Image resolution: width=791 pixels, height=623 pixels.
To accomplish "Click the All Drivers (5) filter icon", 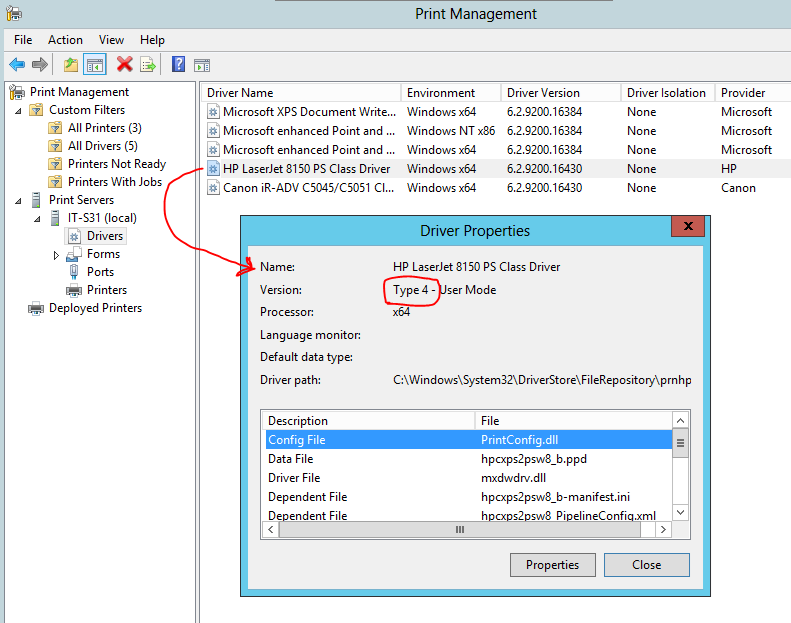I will click(x=55, y=146).
